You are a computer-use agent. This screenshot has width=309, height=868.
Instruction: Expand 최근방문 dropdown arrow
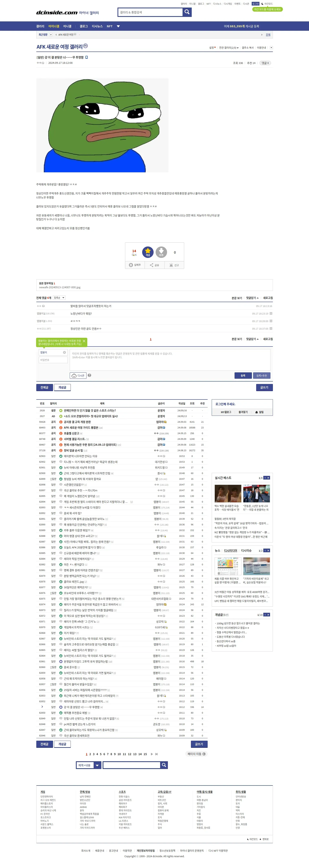coord(51,35)
